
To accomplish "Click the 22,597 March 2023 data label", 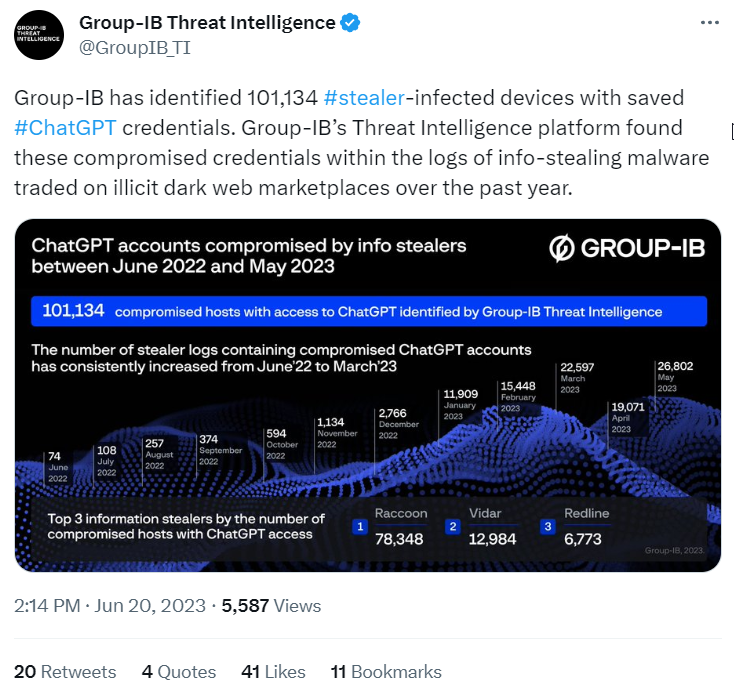I will (x=577, y=378).
